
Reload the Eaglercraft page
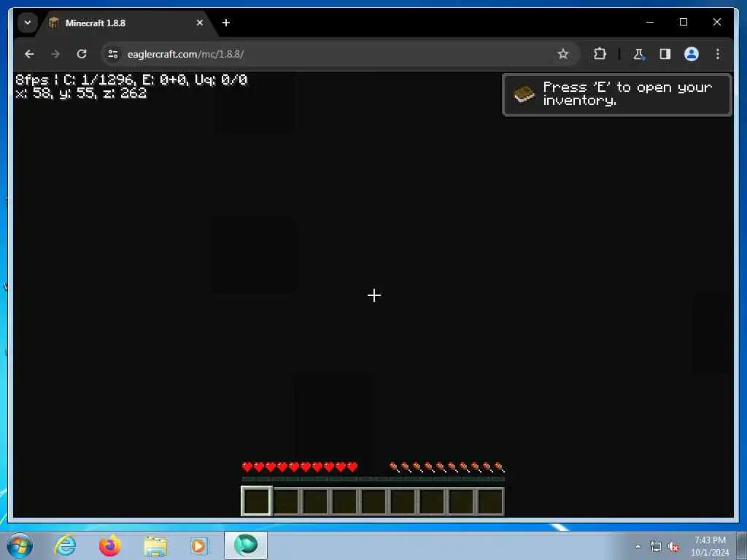coord(82,54)
